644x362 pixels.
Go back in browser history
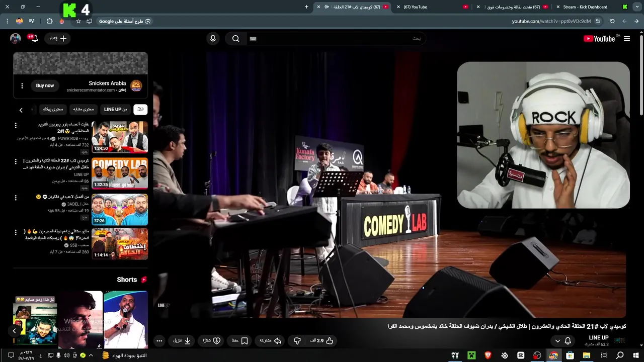pyautogui.click(x=636, y=21)
